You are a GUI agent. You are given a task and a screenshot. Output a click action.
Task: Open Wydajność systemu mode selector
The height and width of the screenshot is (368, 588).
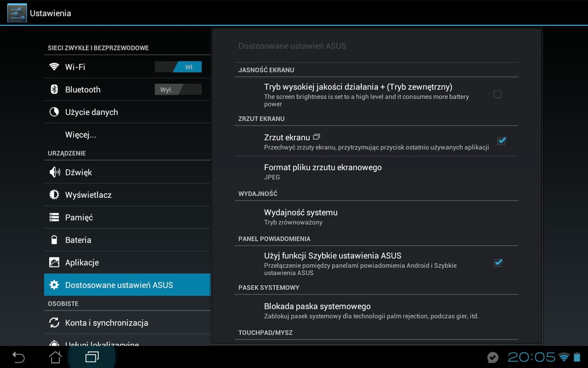tap(301, 216)
